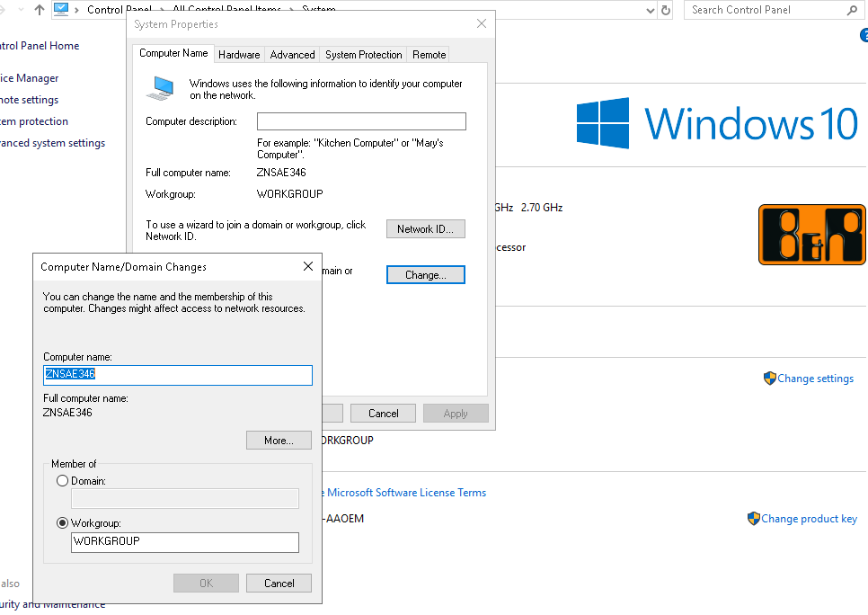Switch to the Hardware tab
868x615 pixels.
[x=239, y=54]
